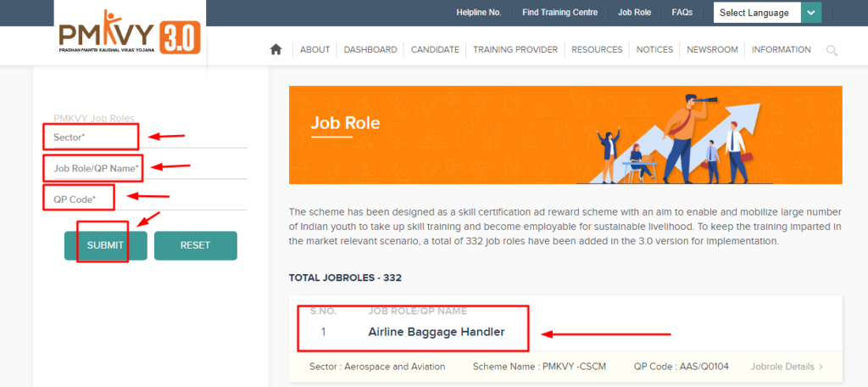This screenshot has height=387, width=868.
Task: Open the search magnifier icon
Action: 832,50
